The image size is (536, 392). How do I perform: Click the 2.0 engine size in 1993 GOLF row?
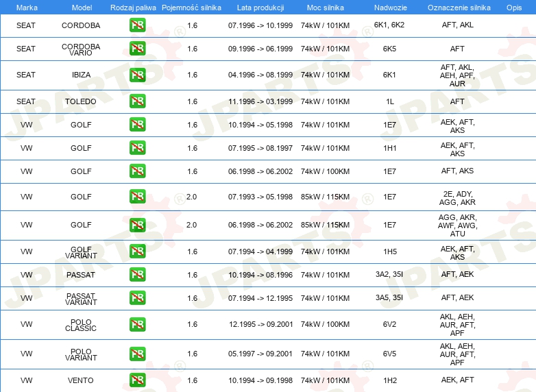point(191,197)
